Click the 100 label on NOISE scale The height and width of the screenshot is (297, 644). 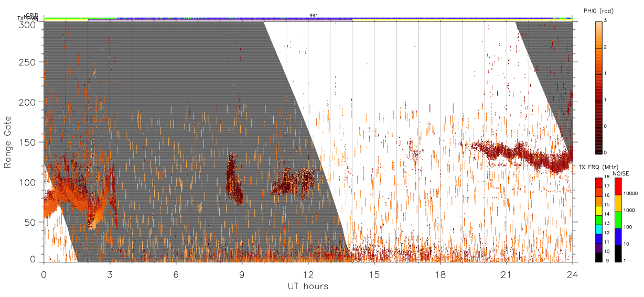tap(627, 227)
